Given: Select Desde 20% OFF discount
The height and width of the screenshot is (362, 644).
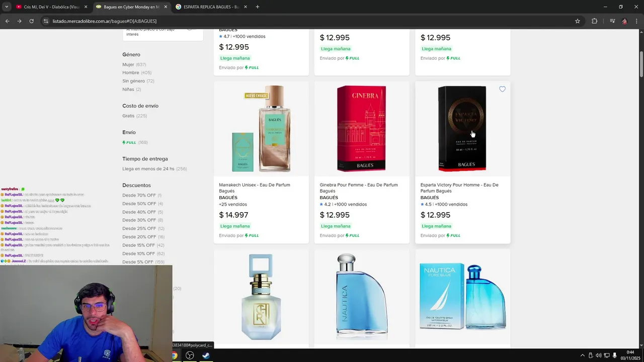Looking at the screenshot, I should point(143,237).
